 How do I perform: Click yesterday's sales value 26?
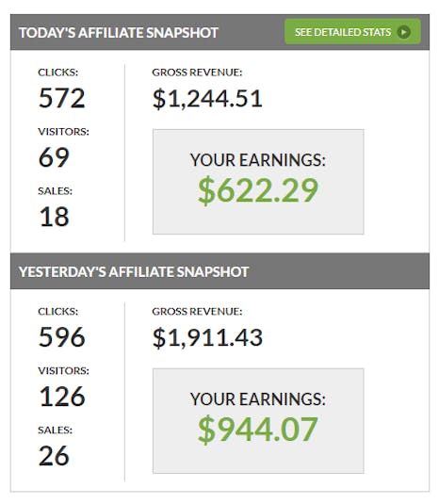[x=54, y=455]
